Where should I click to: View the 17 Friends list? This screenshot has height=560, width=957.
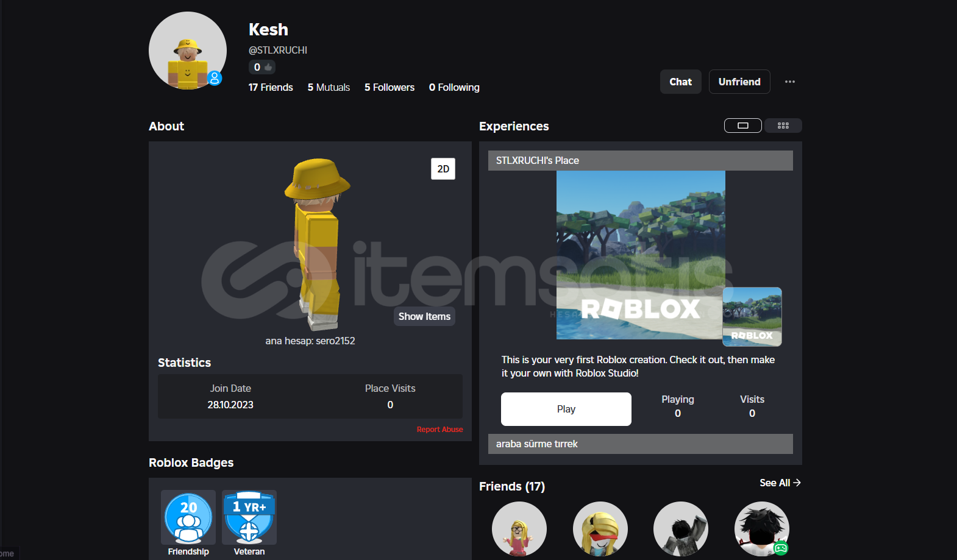[271, 87]
